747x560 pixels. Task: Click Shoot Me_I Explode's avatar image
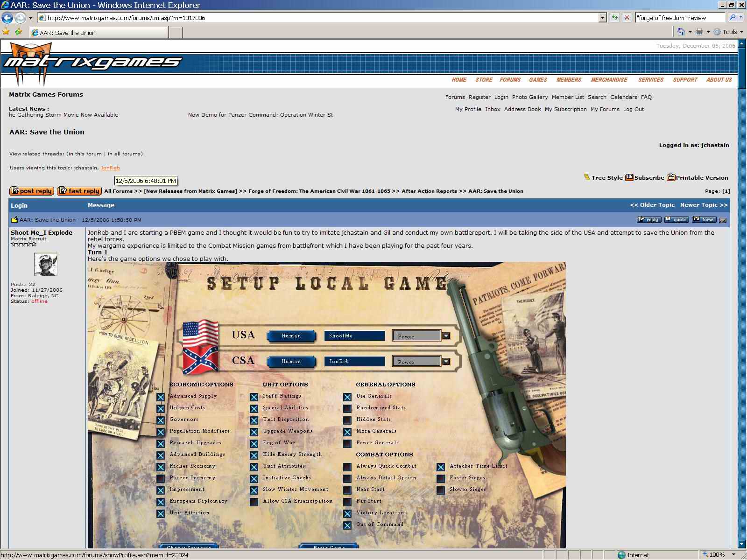click(46, 264)
